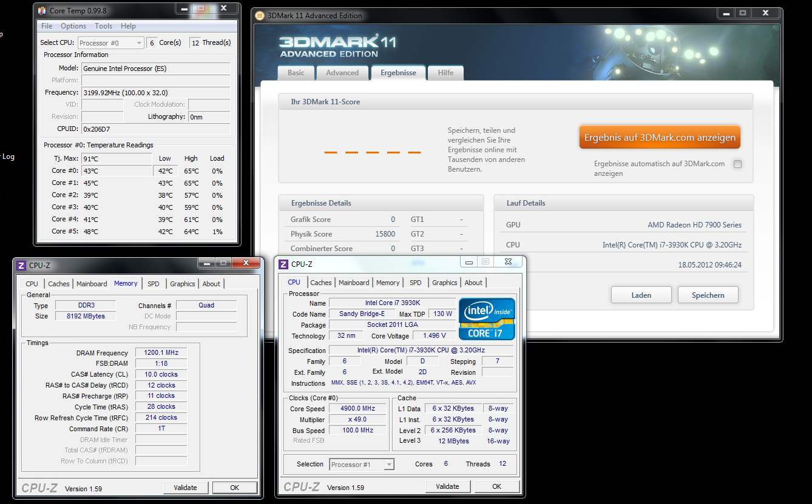The height and width of the screenshot is (504, 812).
Task: Click the Physik Score value 15800
Action: (385, 234)
